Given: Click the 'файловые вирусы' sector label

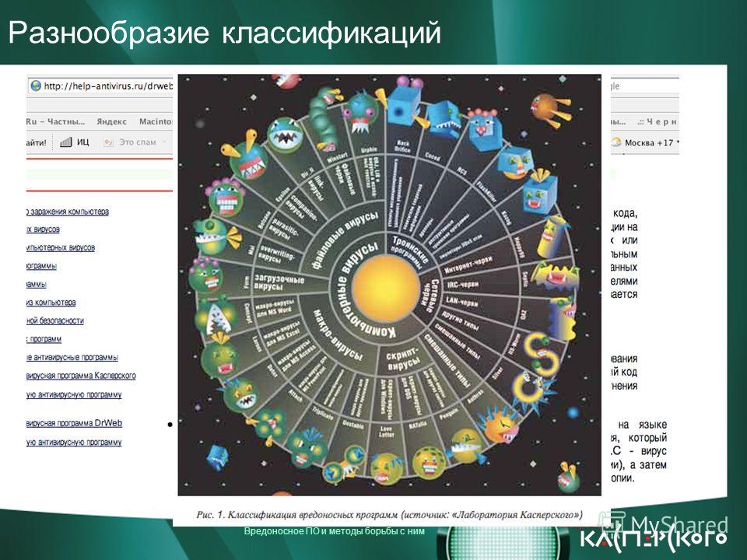Looking at the screenshot, I should point(345,241).
